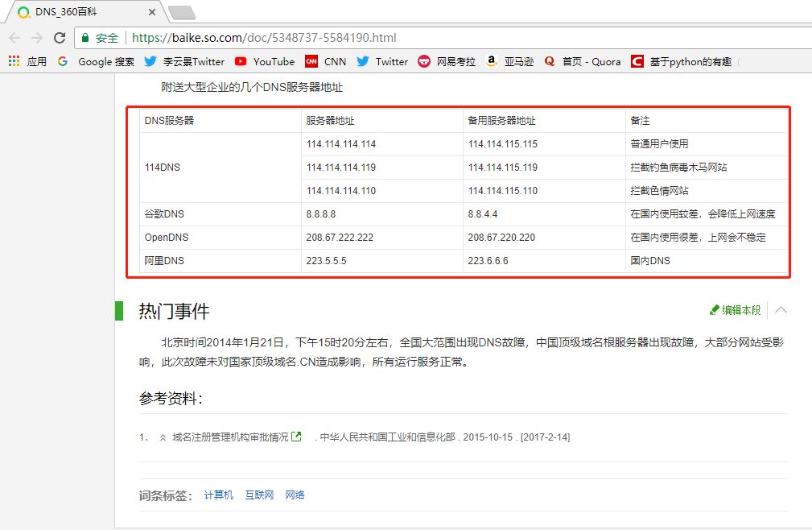Image resolution: width=812 pixels, height=530 pixels.
Task: Collapse 热门事件 section with chevron
Action: click(x=781, y=310)
